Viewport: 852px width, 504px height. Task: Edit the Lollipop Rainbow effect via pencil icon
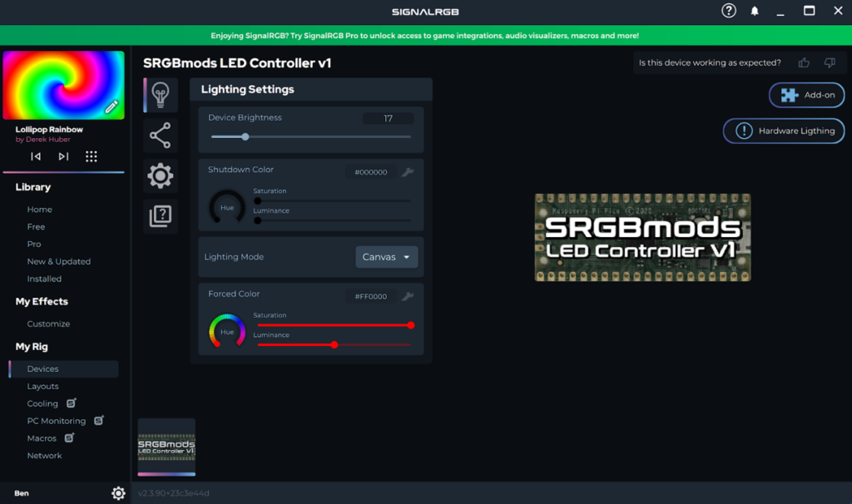coord(112,107)
